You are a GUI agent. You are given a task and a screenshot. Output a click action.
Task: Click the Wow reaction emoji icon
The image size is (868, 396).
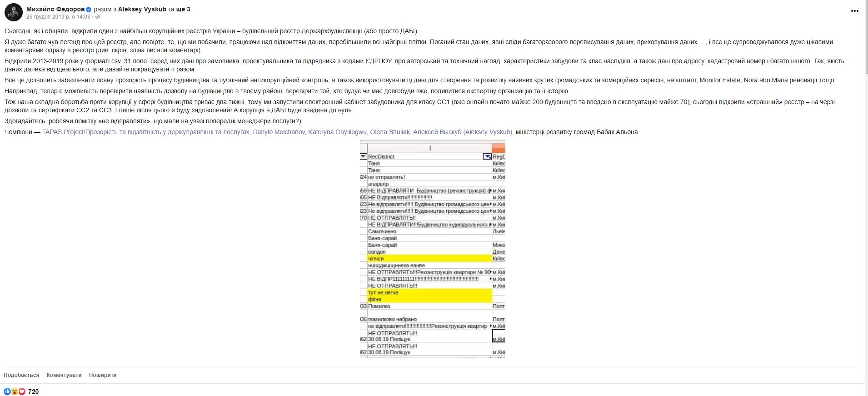click(x=15, y=391)
